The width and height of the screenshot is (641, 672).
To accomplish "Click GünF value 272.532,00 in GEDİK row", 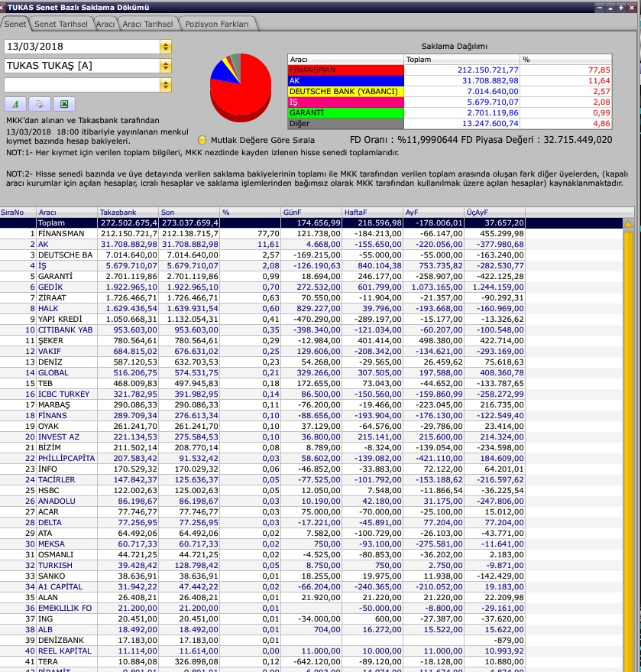I will 318,287.
